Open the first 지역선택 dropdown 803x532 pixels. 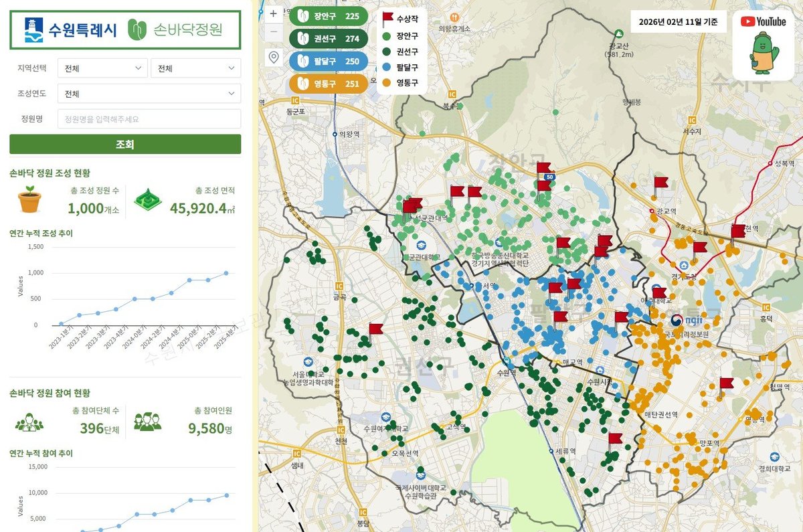pos(102,68)
